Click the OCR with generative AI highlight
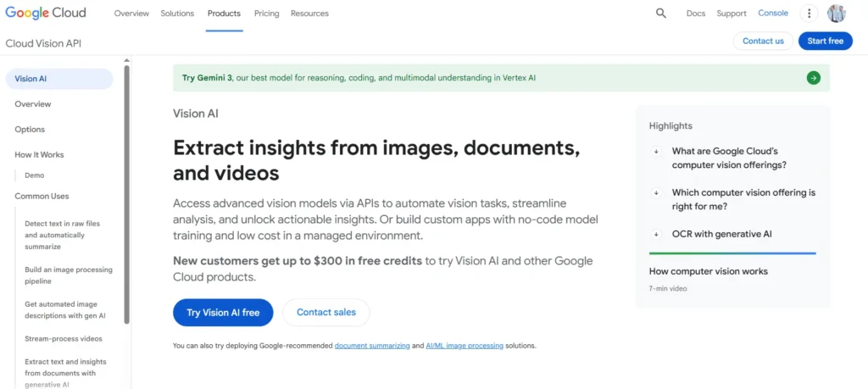Image resolution: width=868 pixels, height=389 pixels. 721,234
